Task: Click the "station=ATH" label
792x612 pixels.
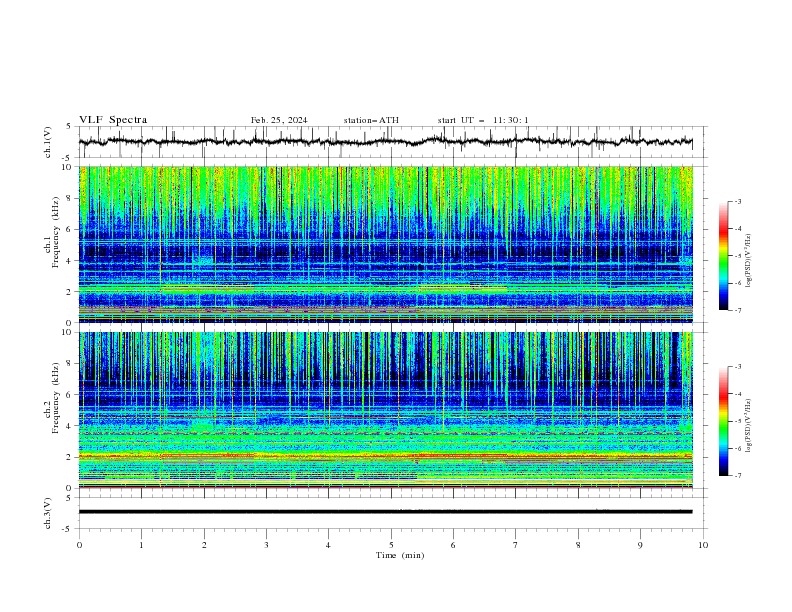Action: pyautogui.click(x=371, y=120)
